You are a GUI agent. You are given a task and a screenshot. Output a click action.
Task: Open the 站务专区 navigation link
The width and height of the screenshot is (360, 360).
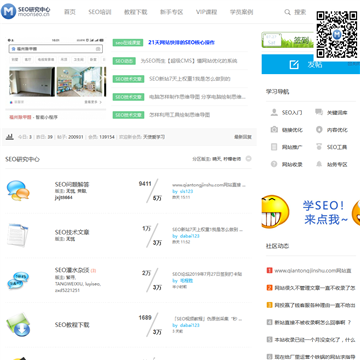(337, 165)
